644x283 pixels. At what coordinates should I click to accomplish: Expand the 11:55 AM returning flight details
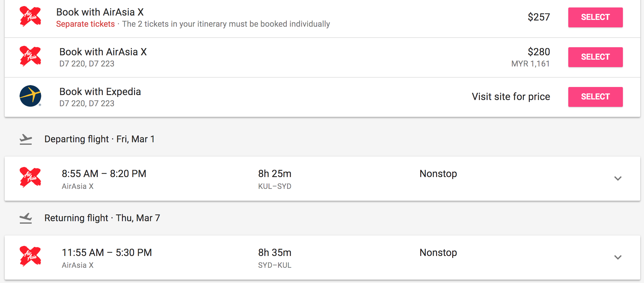click(618, 258)
